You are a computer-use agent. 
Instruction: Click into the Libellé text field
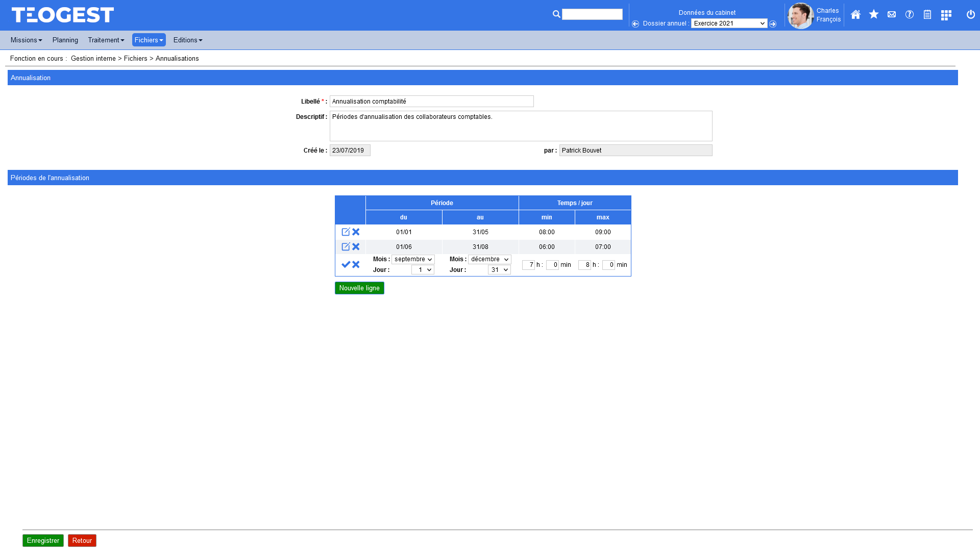[431, 102]
